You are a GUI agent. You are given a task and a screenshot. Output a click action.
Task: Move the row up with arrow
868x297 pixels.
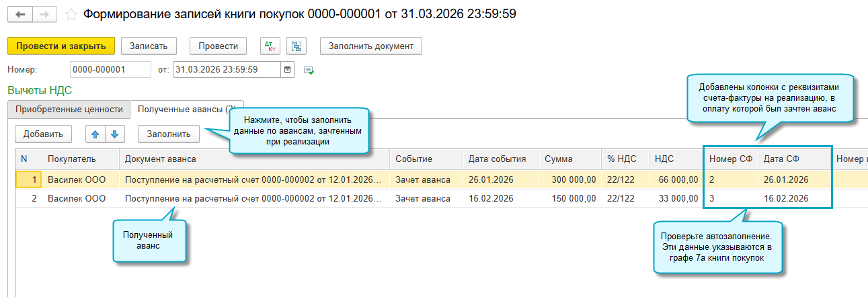pos(95,134)
